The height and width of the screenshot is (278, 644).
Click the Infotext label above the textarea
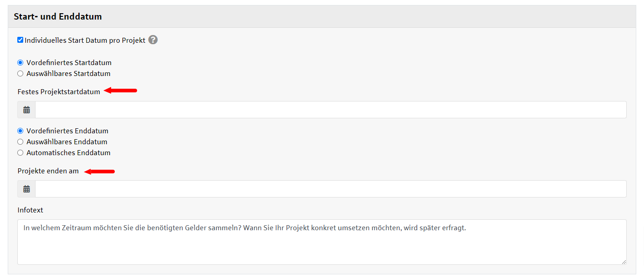(x=31, y=210)
